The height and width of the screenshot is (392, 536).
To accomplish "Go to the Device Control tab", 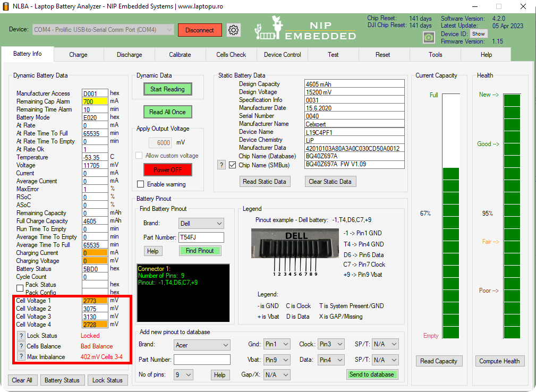I will click(283, 55).
